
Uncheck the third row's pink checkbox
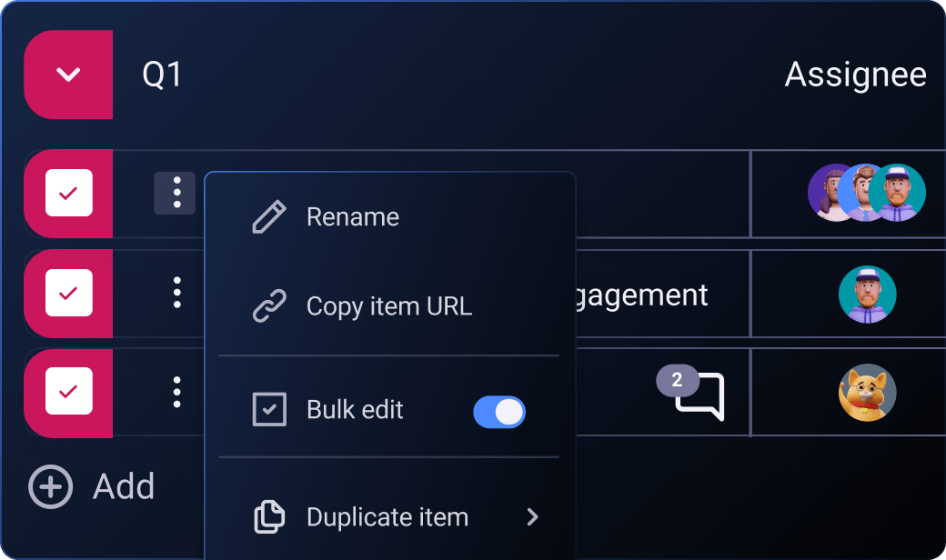[69, 391]
